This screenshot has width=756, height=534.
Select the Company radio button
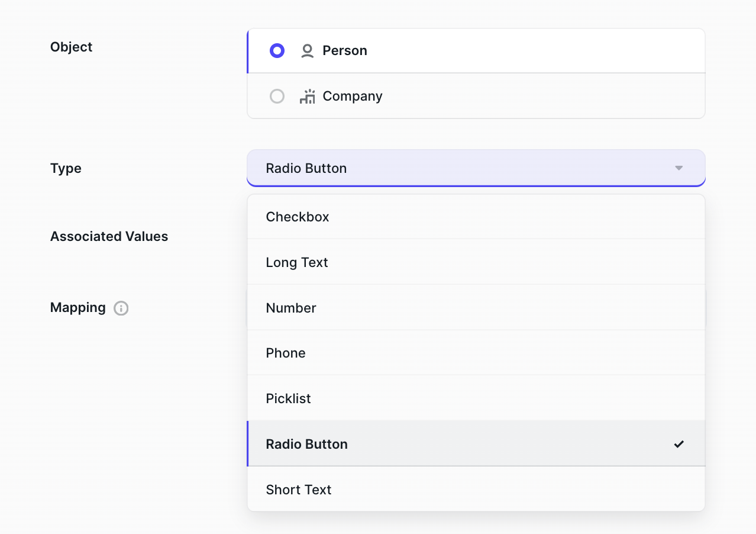[277, 96]
